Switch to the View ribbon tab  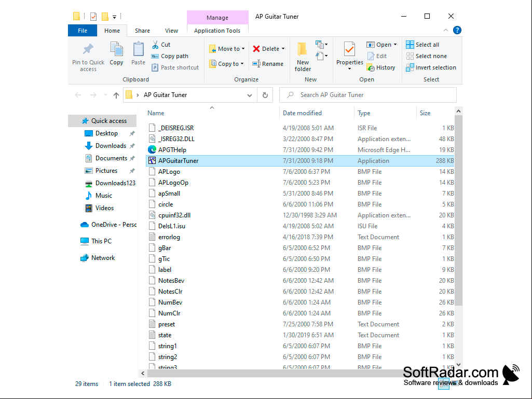point(171,31)
